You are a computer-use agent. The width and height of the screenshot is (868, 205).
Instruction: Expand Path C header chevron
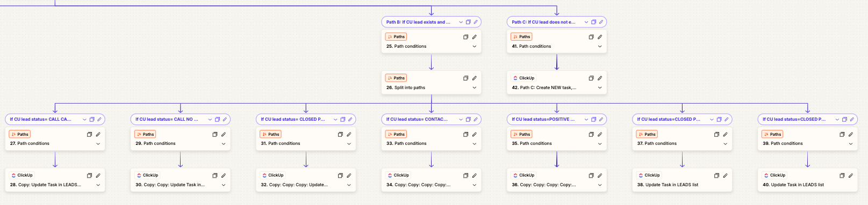(586, 22)
